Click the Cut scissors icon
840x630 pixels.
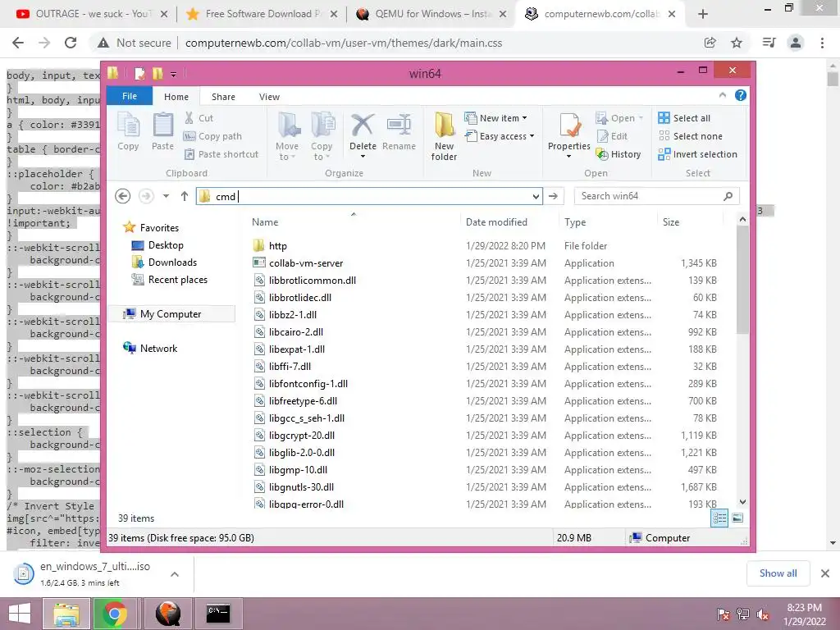point(189,118)
